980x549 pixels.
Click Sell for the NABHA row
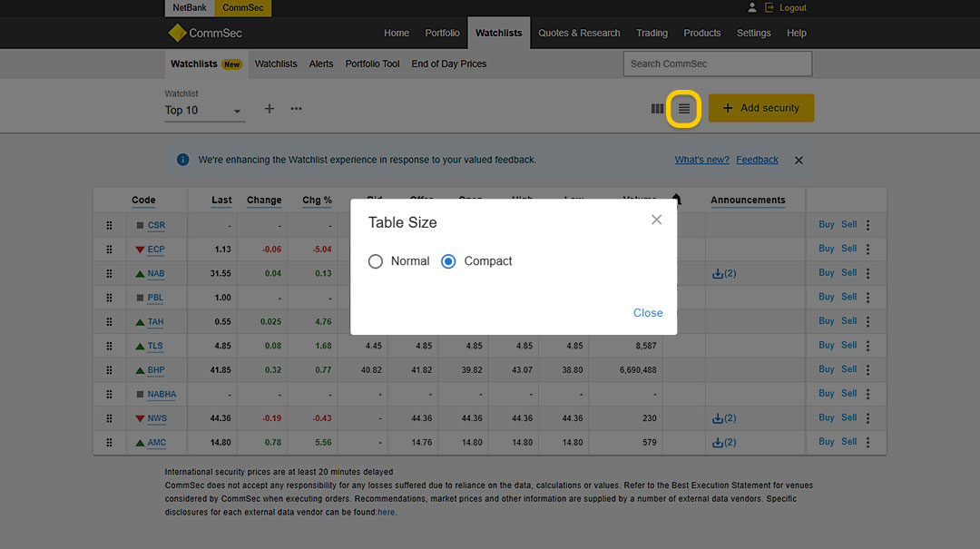[848, 393]
